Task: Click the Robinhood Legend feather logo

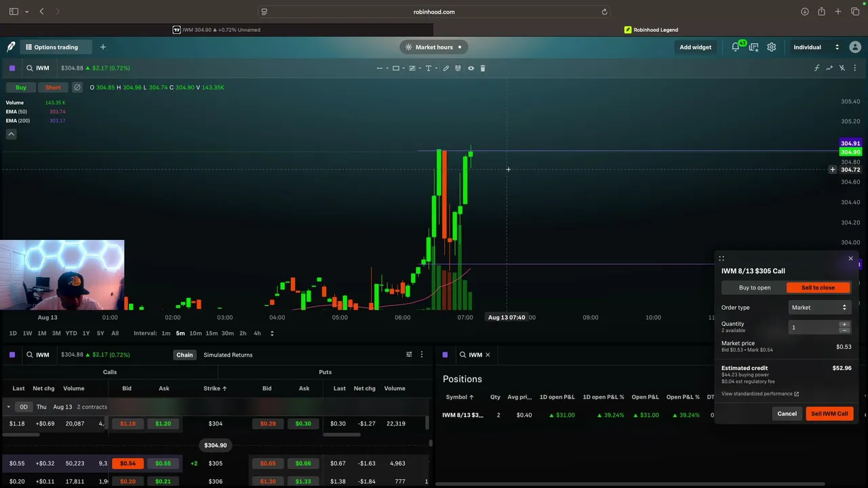Action: click(11, 47)
